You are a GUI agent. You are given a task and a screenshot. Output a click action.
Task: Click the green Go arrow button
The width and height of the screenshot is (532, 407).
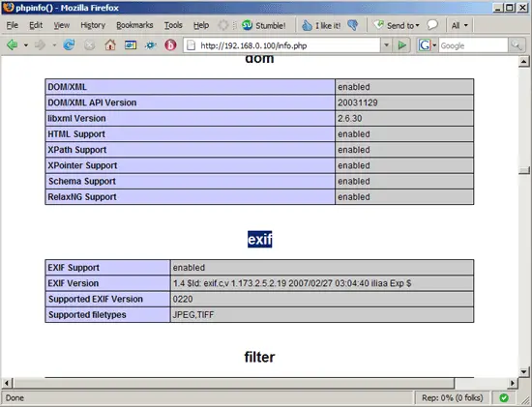pos(402,45)
